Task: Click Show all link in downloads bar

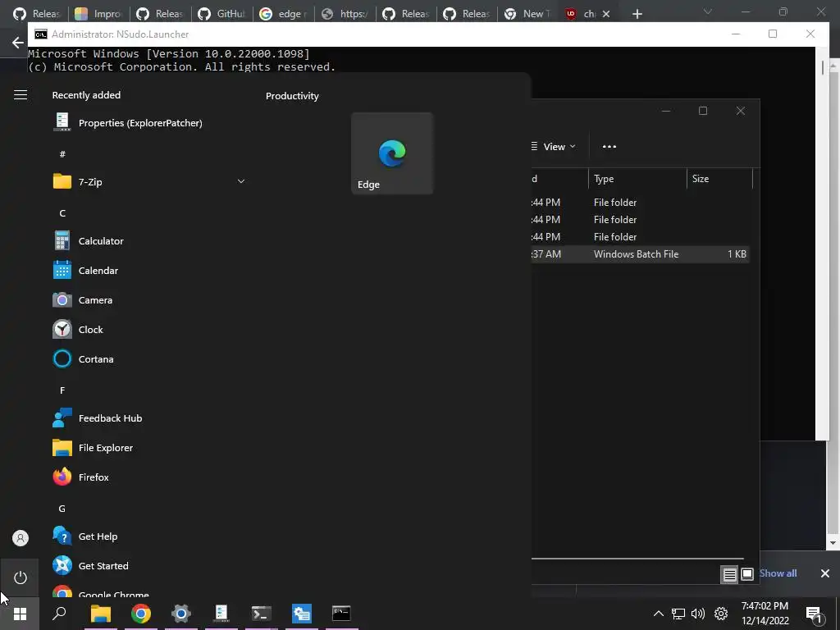Action: click(778, 573)
